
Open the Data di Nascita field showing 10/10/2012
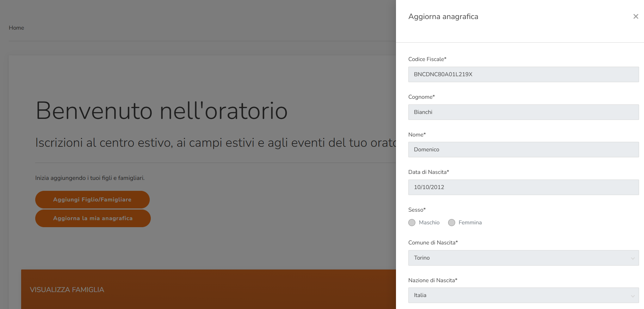click(x=523, y=187)
